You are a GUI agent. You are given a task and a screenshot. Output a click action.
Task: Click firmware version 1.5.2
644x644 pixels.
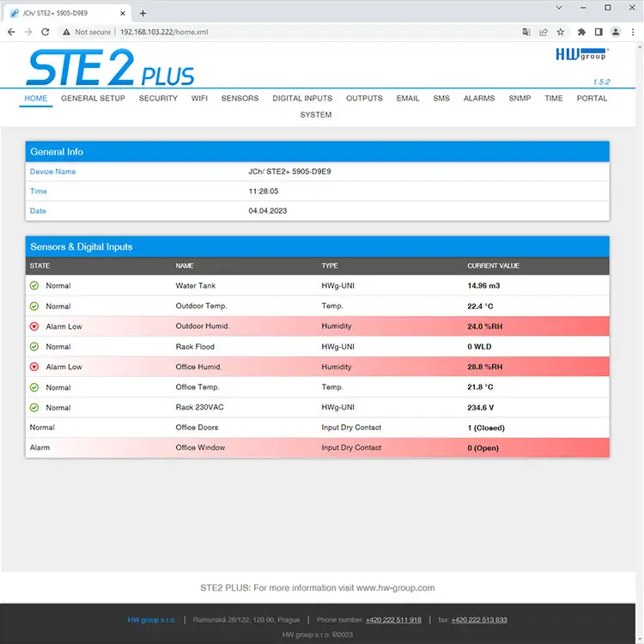coord(601,82)
